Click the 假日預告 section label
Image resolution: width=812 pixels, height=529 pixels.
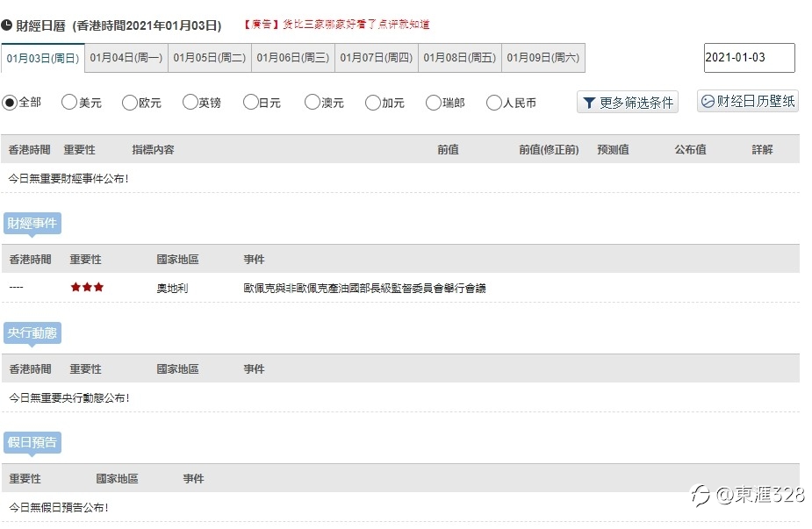pyautogui.click(x=32, y=442)
